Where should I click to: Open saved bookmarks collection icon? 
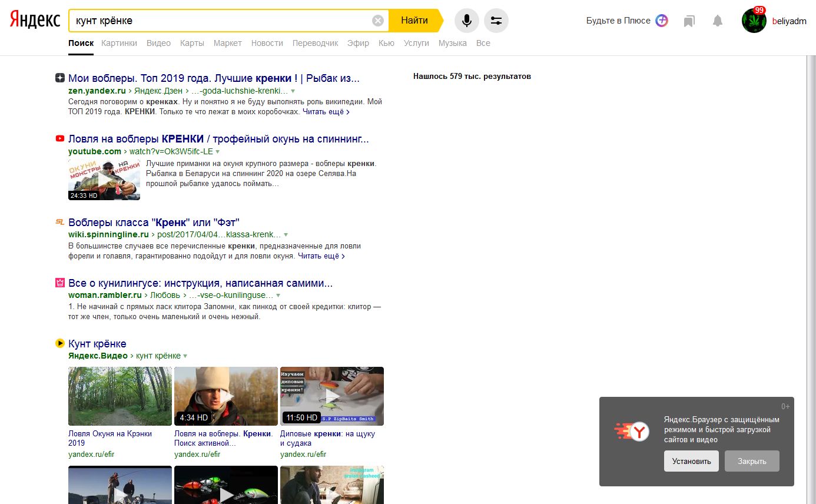coord(689,21)
